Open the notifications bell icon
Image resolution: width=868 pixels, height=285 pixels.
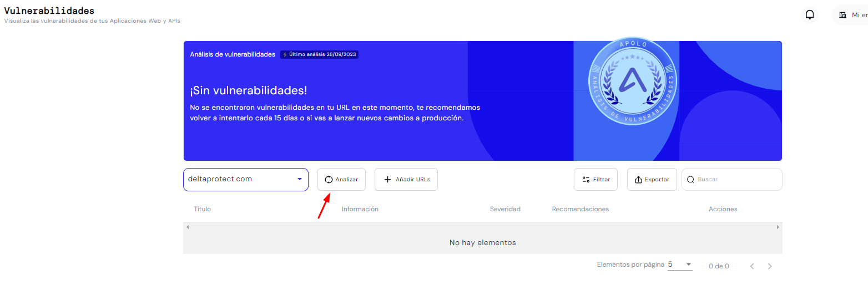pyautogui.click(x=810, y=15)
